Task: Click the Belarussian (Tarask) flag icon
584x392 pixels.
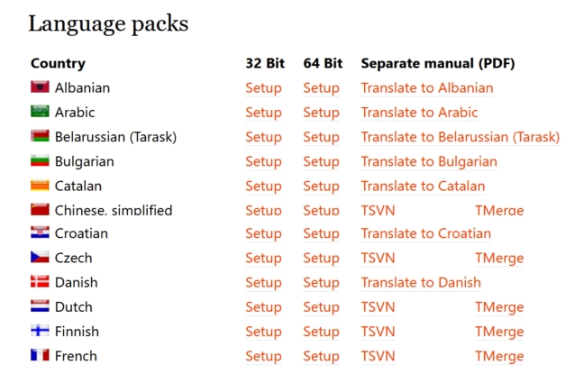Action: [40, 135]
